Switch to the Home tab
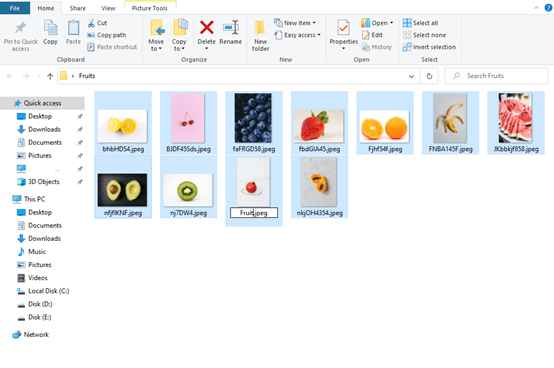The height and width of the screenshot is (368, 554). coord(46,8)
